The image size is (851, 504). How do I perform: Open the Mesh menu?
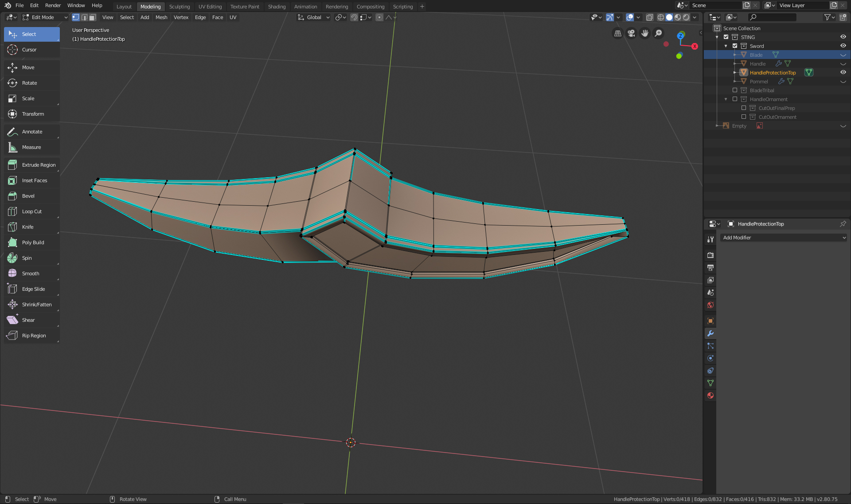coord(161,17)
